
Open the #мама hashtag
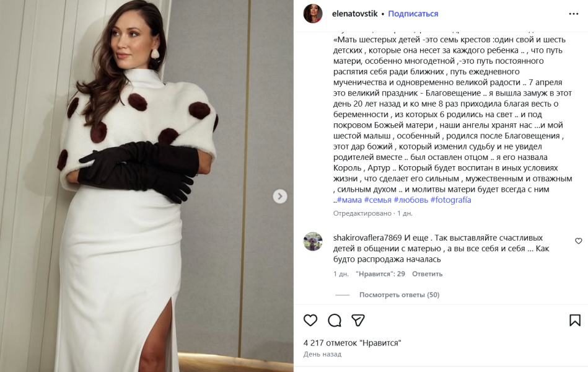coord(349,200)
